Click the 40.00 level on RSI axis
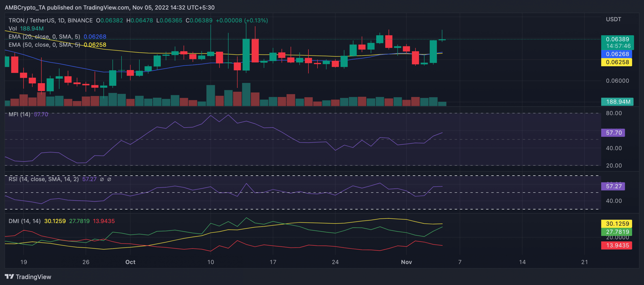The width and height of the screenshot is (644, 285). [x=614, y=201]
